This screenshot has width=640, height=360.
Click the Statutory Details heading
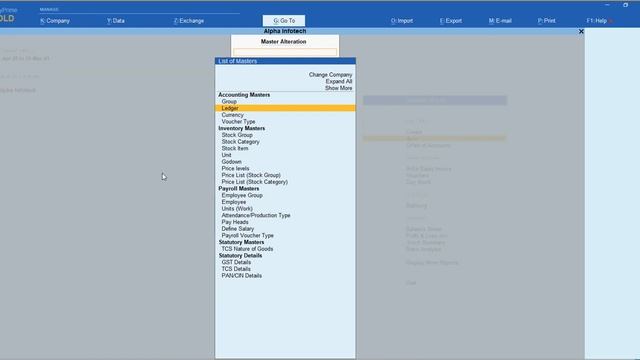[240, 256]
